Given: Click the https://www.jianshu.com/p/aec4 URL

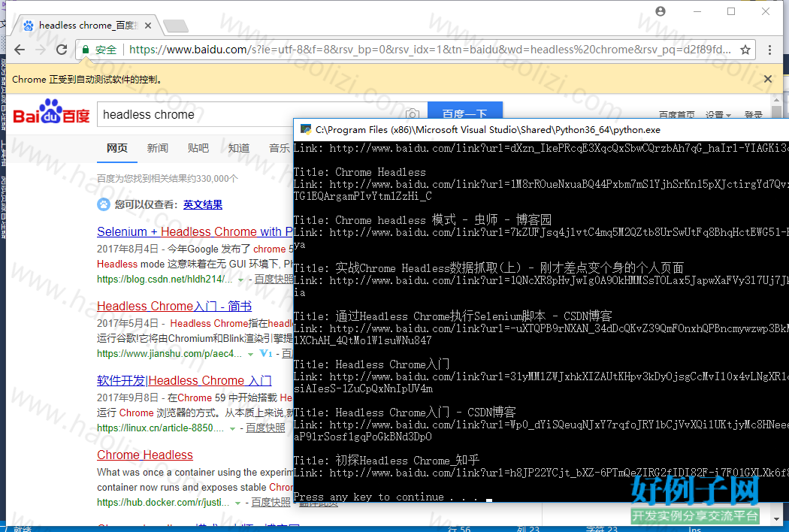Looking at the screenshot, I should click(169, 354).
